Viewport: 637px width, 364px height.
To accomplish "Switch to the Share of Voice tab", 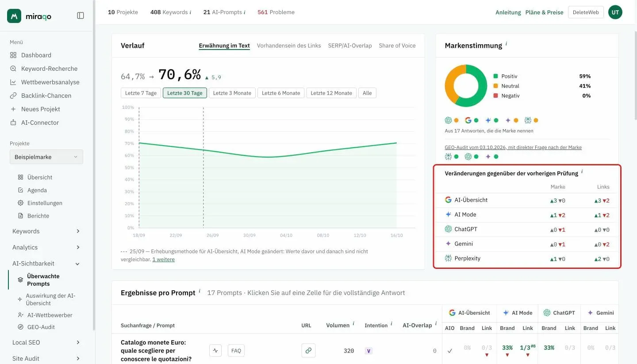I will point(397,46).
